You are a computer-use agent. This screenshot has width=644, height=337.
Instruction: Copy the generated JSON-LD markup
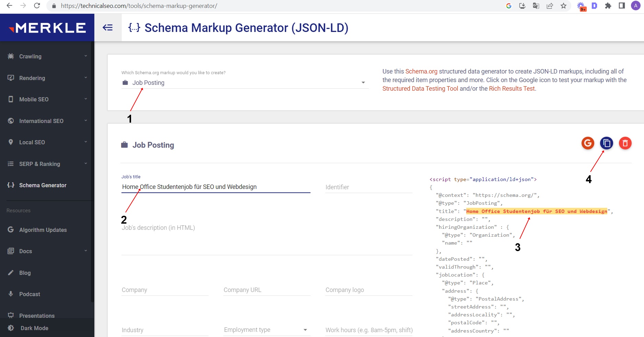point(606,143)
